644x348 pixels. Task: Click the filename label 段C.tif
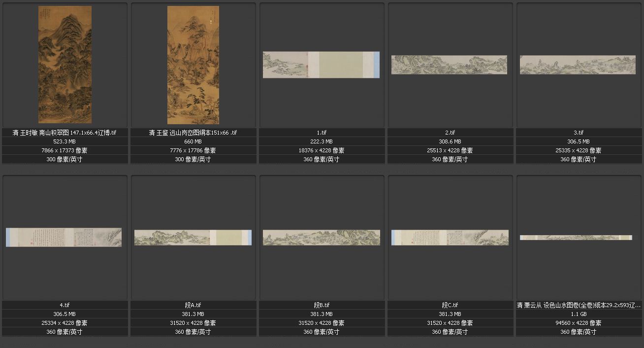pyautogui.click(x=450, y=305)
